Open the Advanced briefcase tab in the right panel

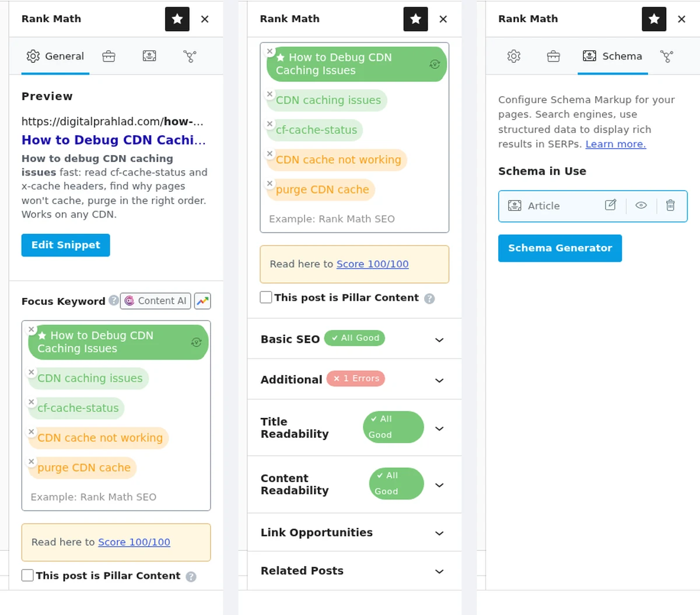pyautogui.click(x=554, y=57)
